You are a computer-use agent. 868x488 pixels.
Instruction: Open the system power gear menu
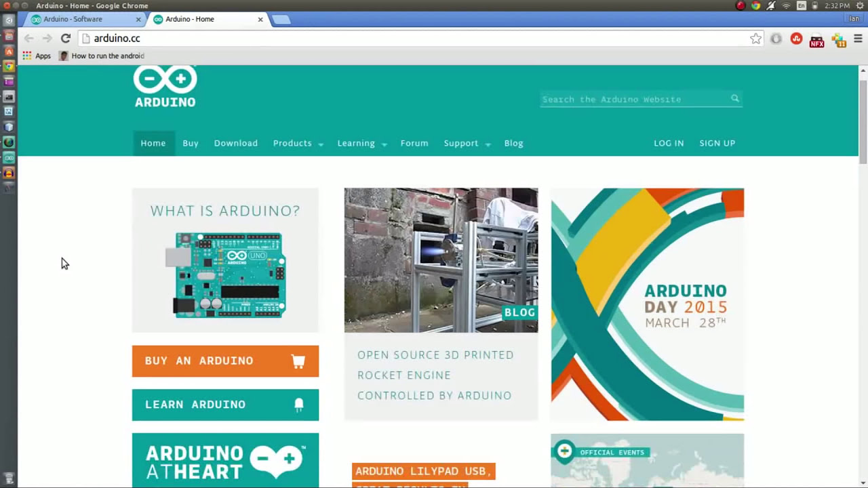[x=861, y=5]
